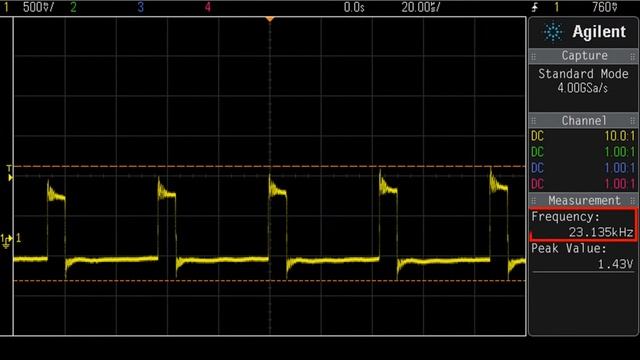This screenshot has width=640, height=360.
Task: Open the Channel panel header
Action: coord(583,121)
